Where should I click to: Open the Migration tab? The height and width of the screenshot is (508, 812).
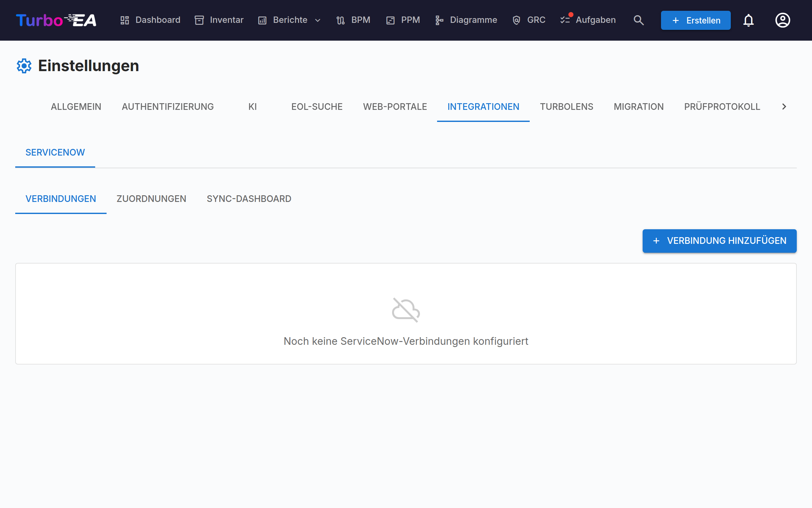(638, 107)
